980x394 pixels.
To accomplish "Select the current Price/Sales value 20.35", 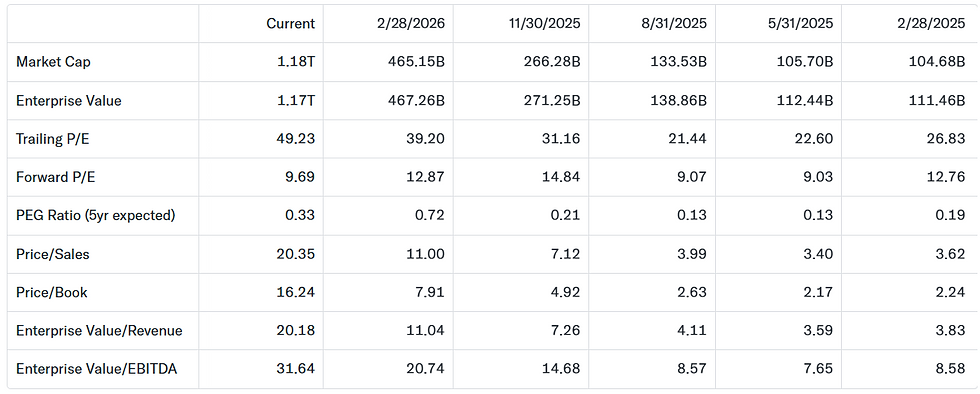I will click(296, 255).
